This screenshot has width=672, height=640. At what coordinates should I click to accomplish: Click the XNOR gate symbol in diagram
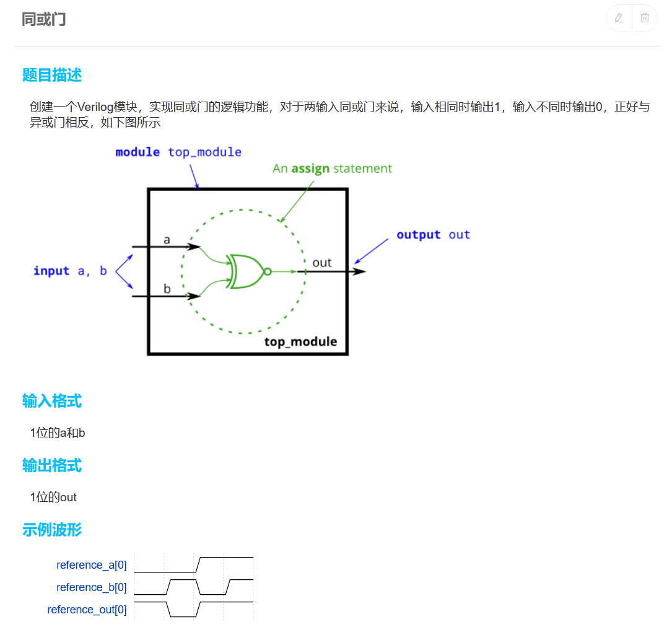click(245, 271)
